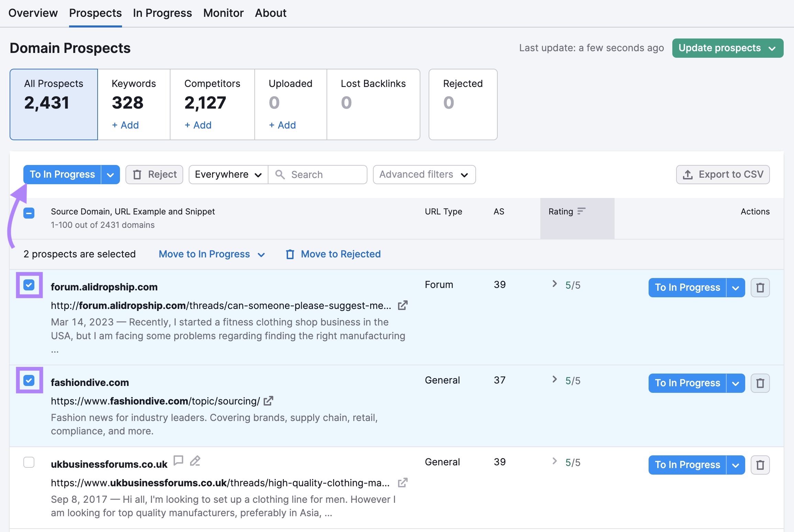
Task: Click toolbar To In Progress button
Action: [x=62, y=175]
